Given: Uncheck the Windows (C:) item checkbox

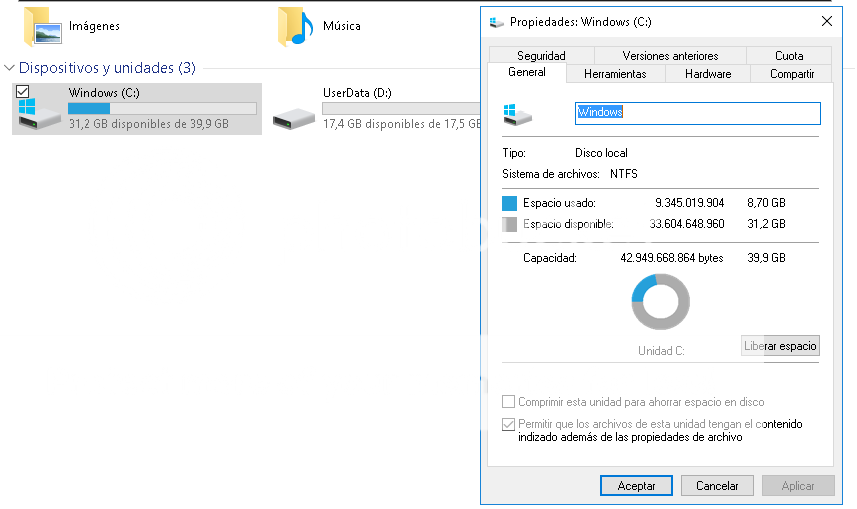Looking at the screenshot, I should click(22, 91).
